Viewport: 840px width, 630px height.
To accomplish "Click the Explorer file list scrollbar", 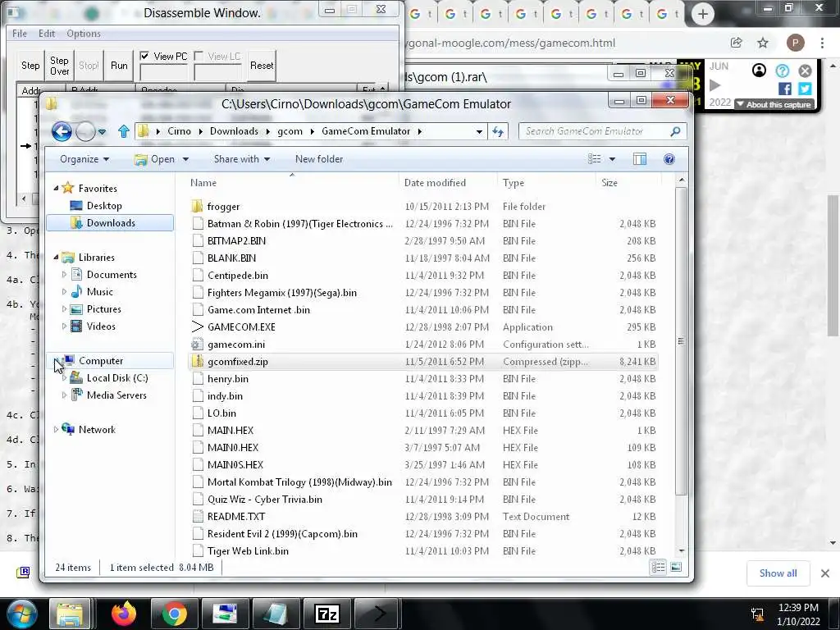I will click(681, 340).
